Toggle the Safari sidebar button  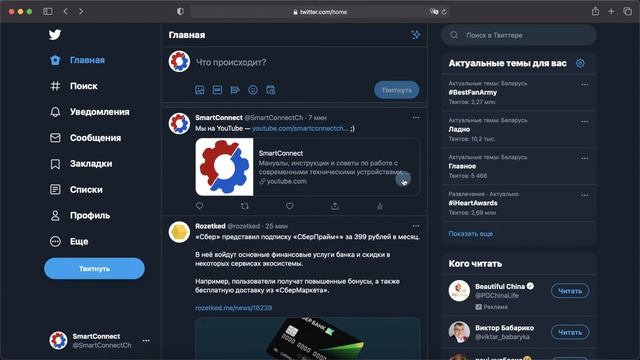click(48, 11)
